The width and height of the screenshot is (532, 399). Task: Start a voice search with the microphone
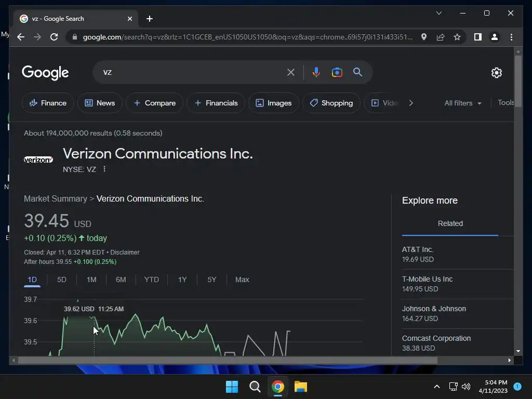tap(316, 72)
